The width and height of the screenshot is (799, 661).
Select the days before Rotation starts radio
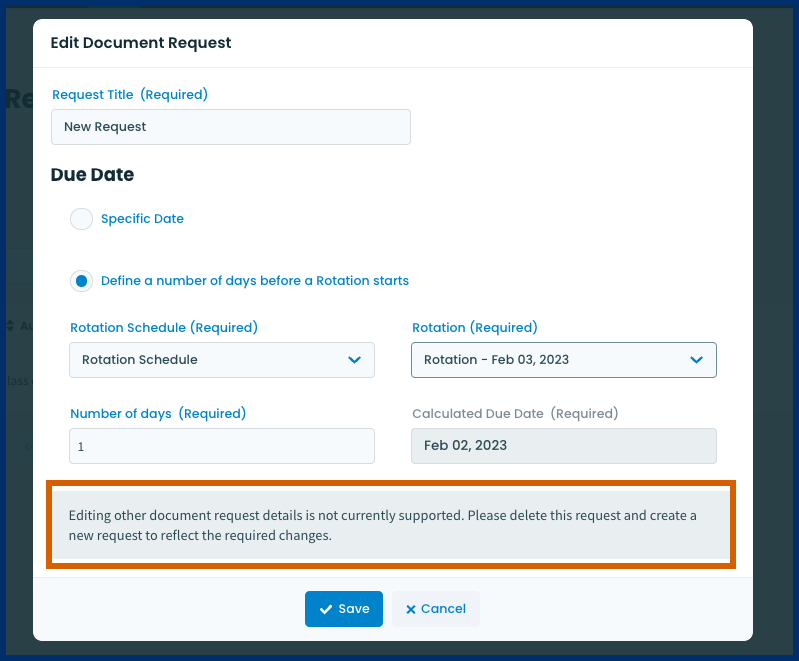pyautogui.click(x=82, y=281)
